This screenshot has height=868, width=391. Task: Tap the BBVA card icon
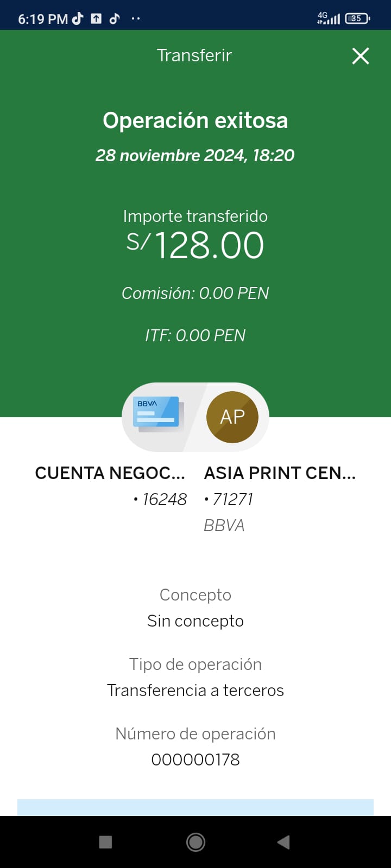(159, 415)
